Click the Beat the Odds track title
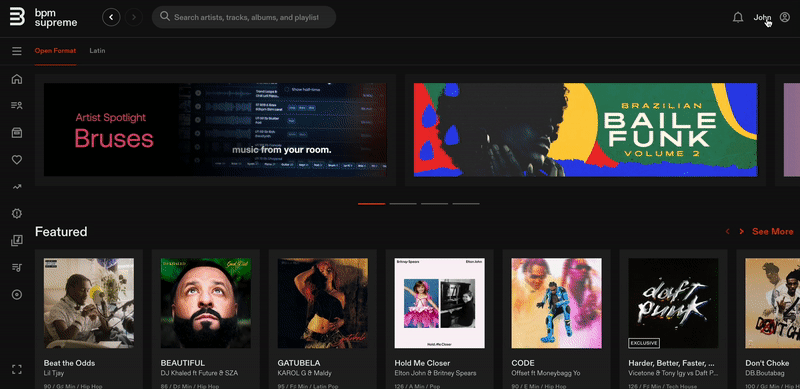 tap(69, 363)
